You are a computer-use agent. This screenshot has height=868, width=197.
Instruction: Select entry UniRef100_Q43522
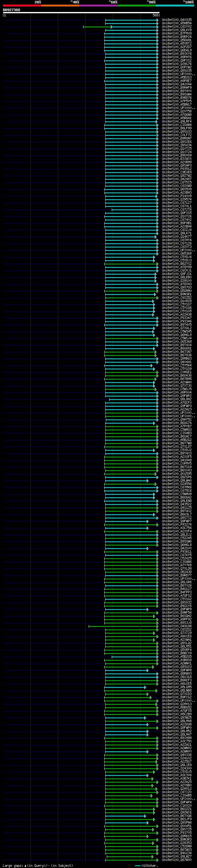pos(177,504)
